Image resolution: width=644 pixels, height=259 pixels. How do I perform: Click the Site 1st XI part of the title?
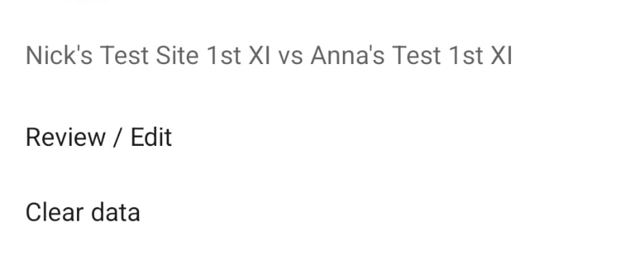point(213,55)
